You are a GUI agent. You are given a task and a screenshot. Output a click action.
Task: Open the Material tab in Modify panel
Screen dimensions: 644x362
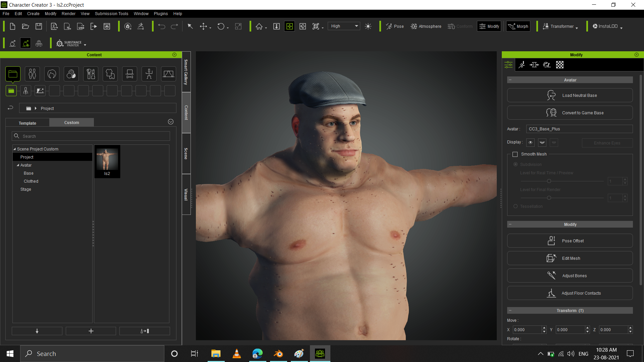pos(547,65)
